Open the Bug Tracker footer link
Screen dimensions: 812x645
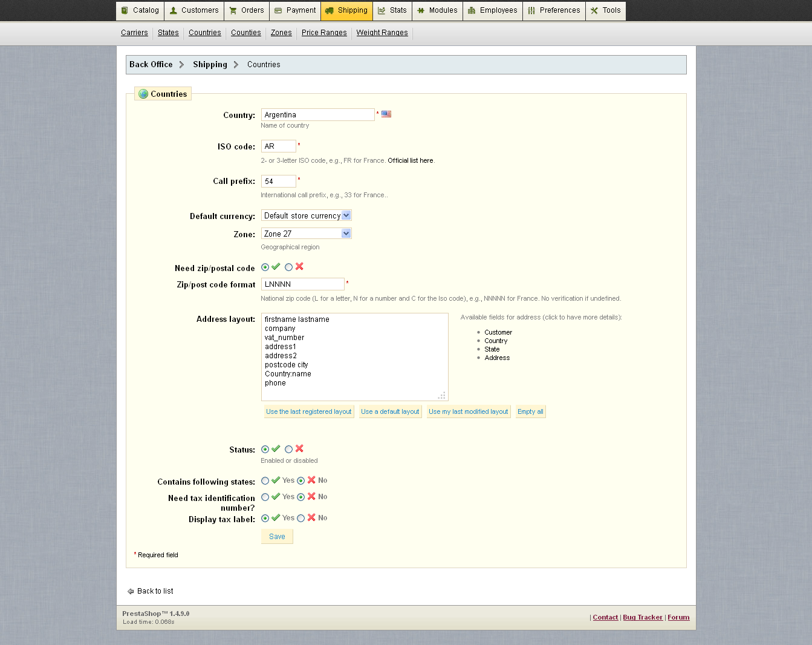pyautogui.click(x=643, y=617)
